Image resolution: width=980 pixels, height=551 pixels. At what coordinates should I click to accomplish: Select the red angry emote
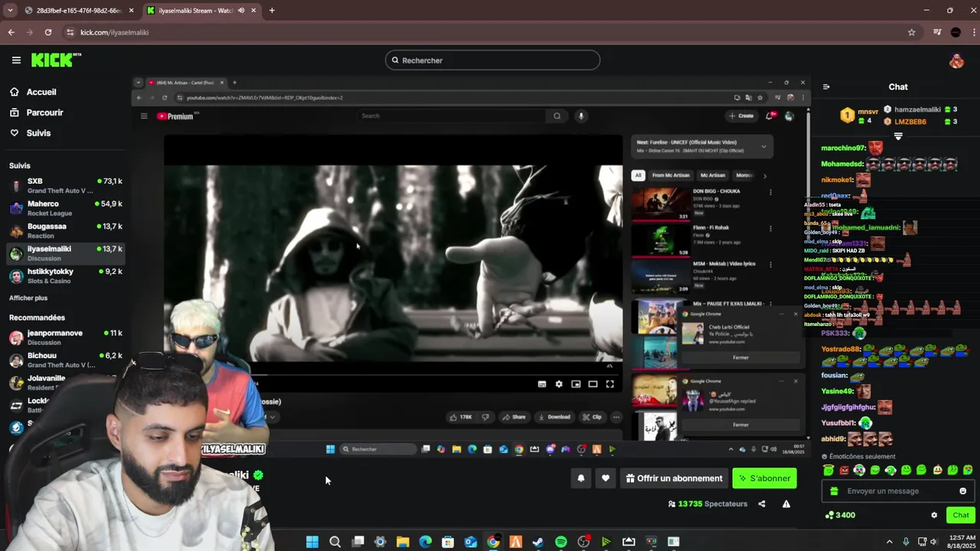[x=844, y=470]
